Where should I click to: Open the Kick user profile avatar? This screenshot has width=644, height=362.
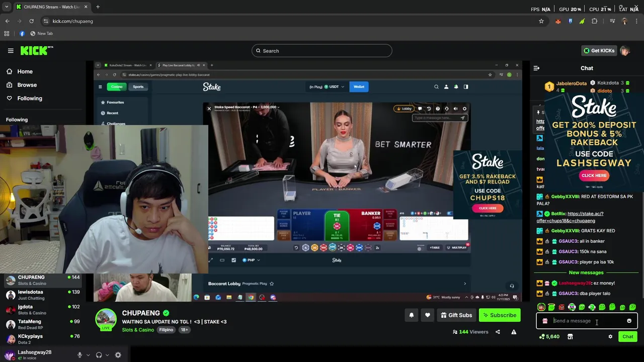click(x=625, y=51)
